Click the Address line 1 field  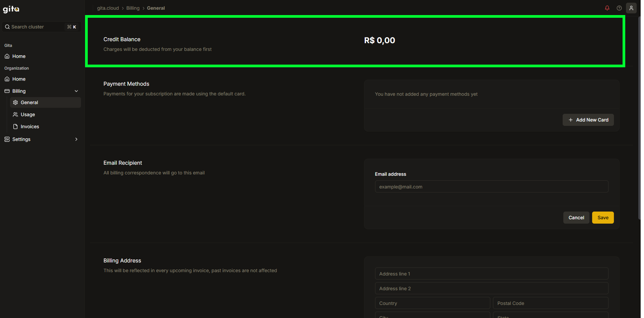click(492, 273)
